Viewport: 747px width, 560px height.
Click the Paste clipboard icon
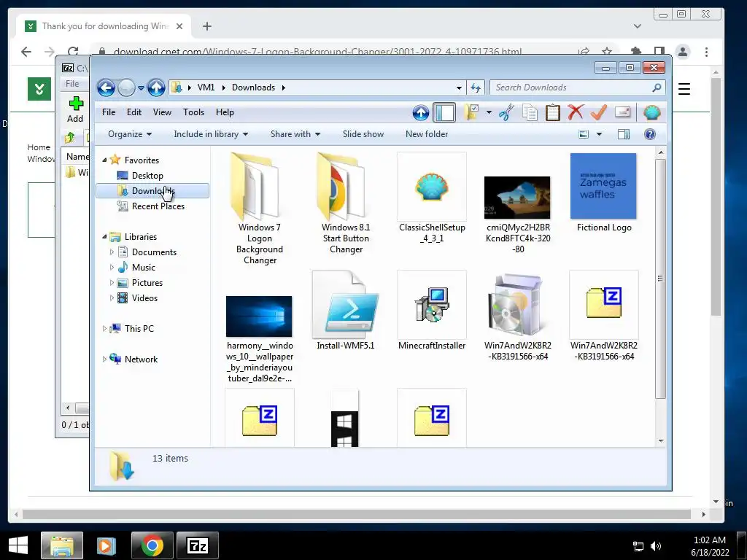[553, 113]
